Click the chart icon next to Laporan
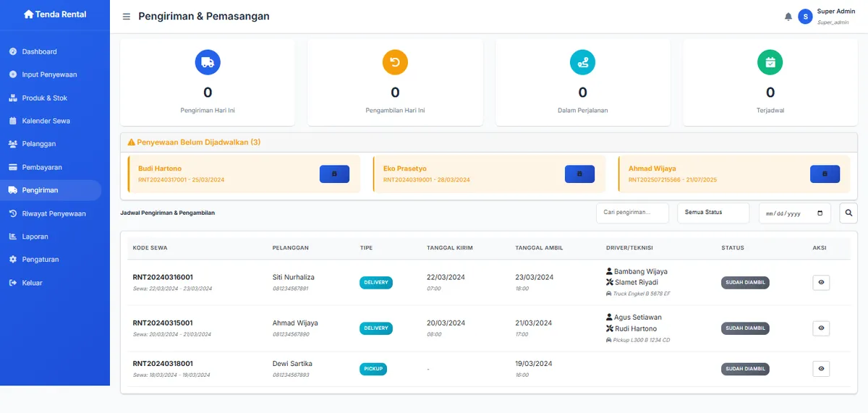The height and width of the screenshot is (413, 868). 13,237
